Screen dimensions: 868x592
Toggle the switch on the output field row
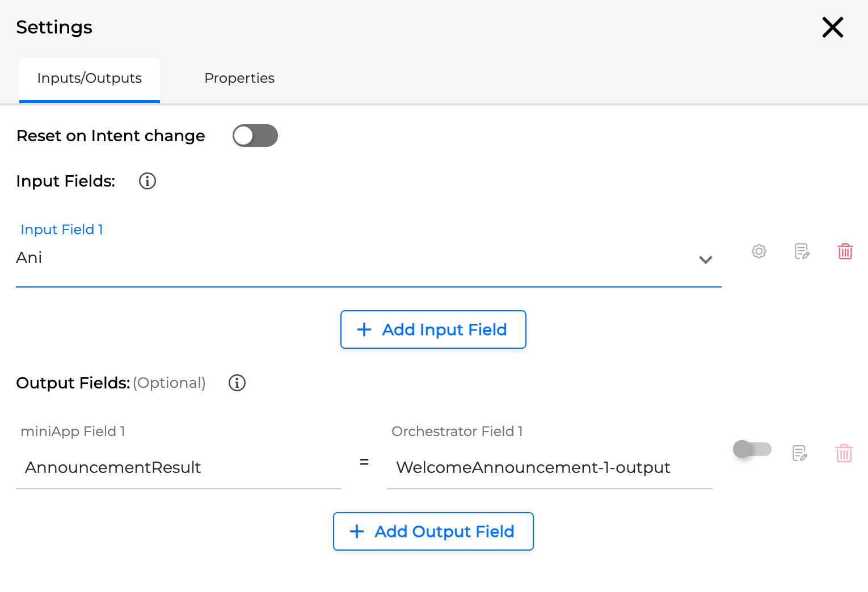click(x=752, y=449)
